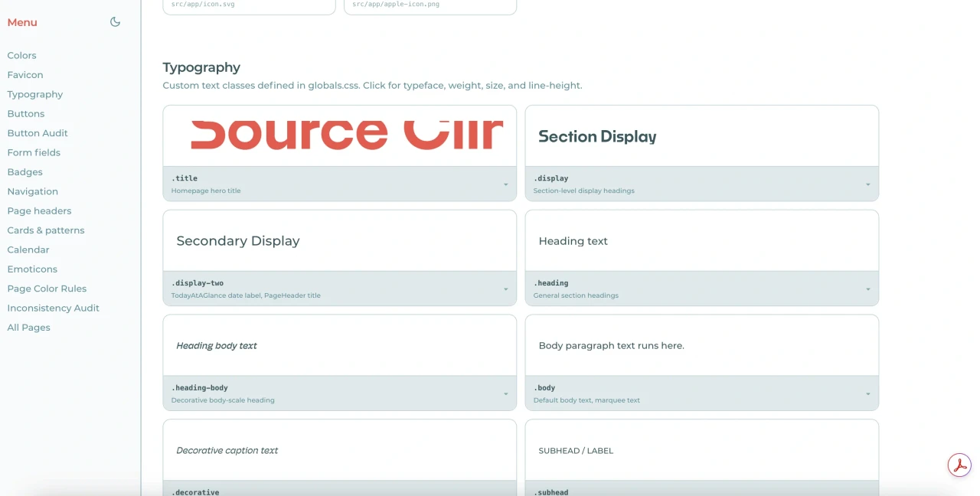Open Inconsistency Audit from menu

click(x=54, y=308)
